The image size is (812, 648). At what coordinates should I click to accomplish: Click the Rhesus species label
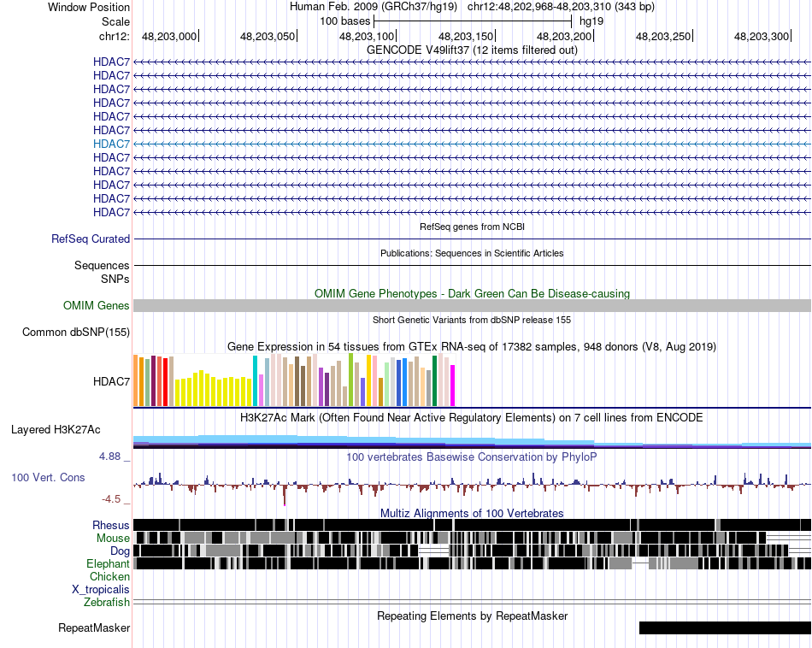tap(111, 525)
